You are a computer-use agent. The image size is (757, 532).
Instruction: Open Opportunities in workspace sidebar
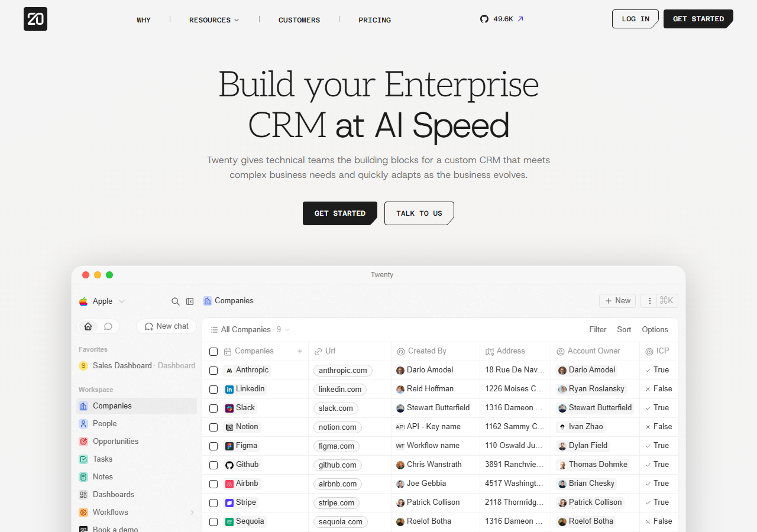[137, 442]
